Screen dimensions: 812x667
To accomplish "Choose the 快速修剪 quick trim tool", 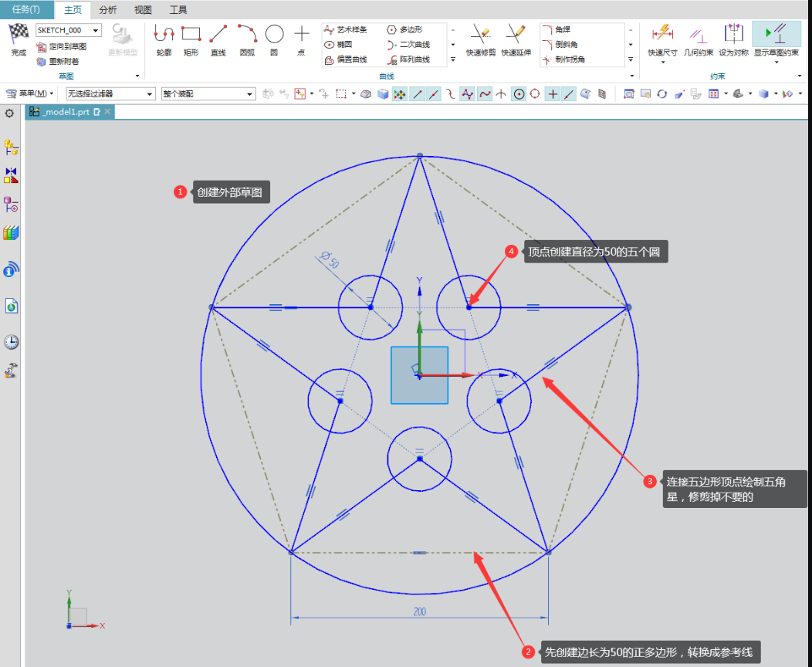I will [481, 40].
